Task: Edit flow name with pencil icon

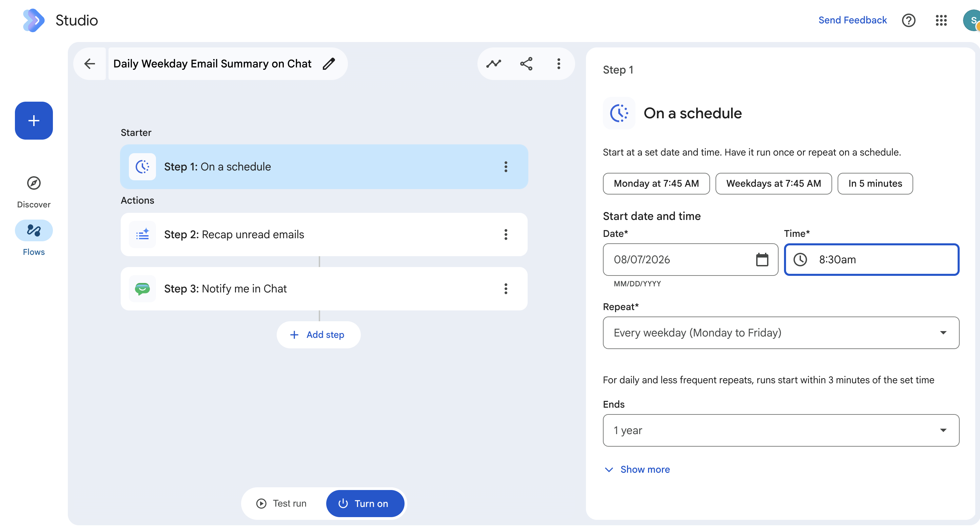Action: point(329,63)
